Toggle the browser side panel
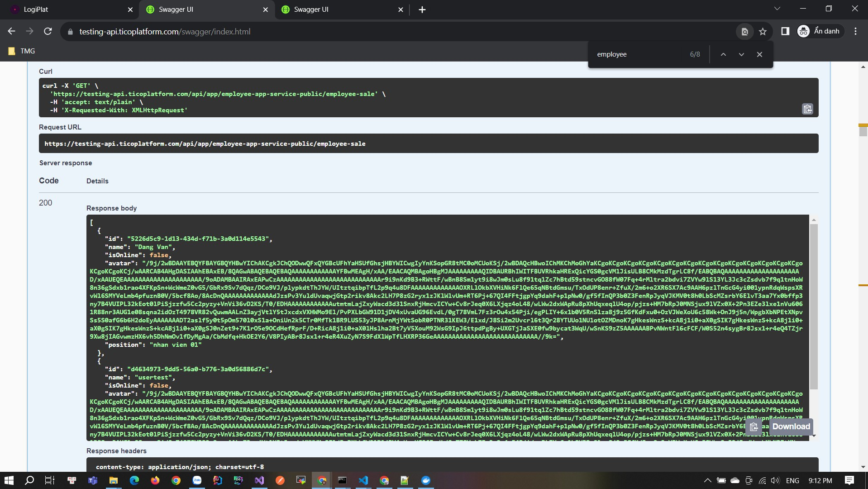 [x=785, y=32]
